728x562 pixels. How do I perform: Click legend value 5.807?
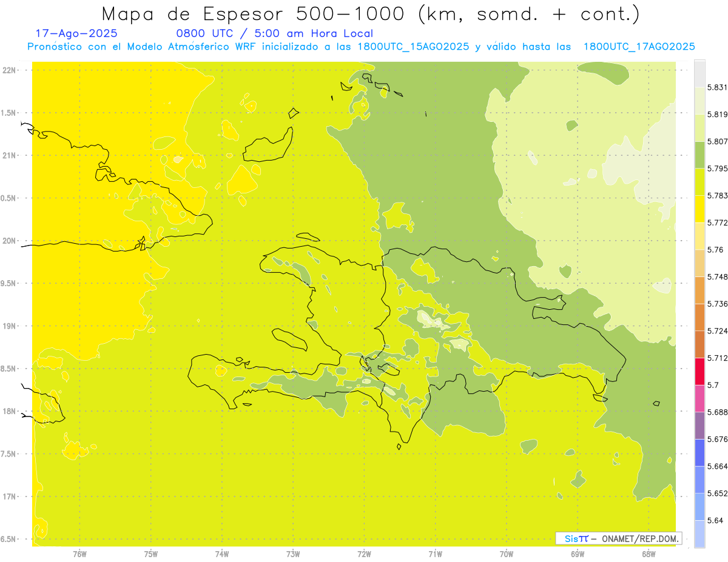click(717, 141)
